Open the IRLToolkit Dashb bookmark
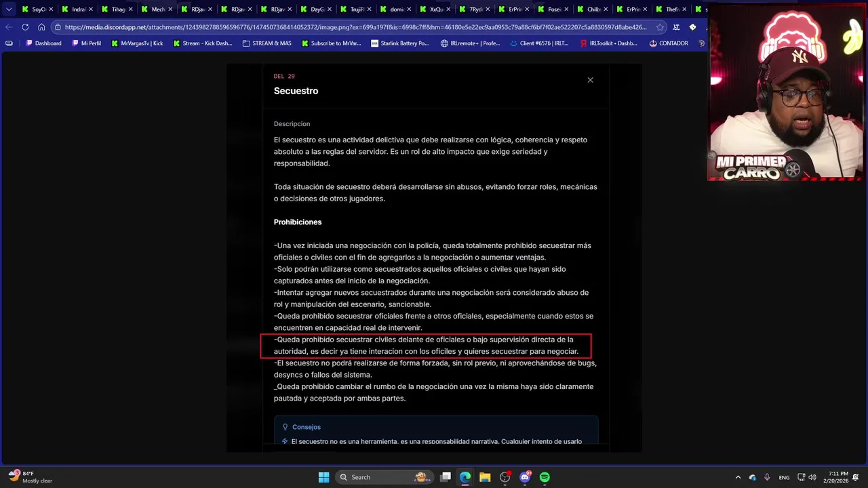This screenshot has height=488, width=868. pyautogui.click(x=609, y=43)
